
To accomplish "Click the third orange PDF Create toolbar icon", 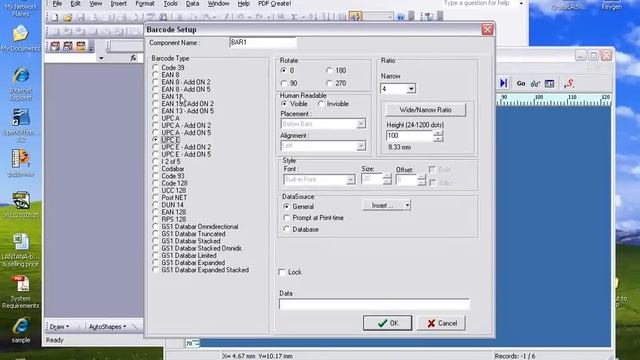I will tap(80, 46).
